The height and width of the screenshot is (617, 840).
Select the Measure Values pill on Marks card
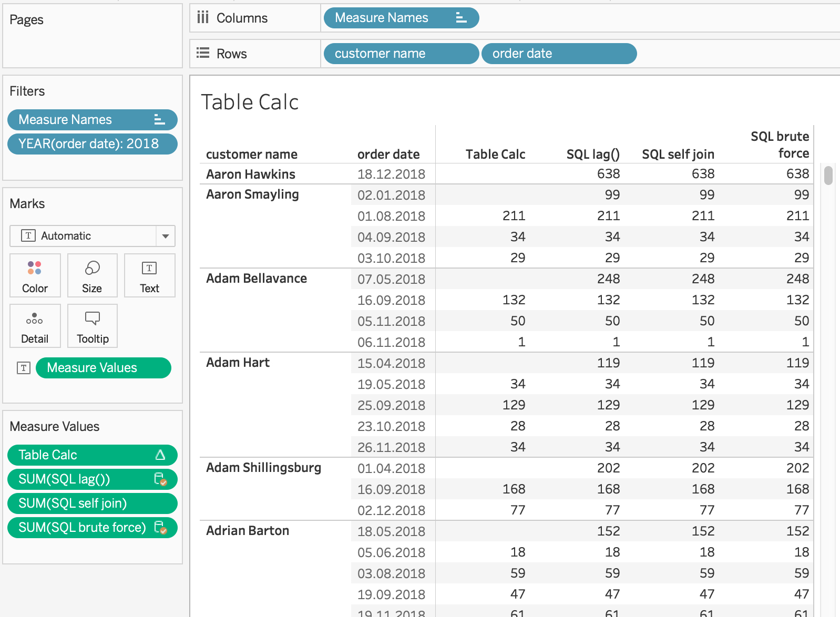point(104,368)
